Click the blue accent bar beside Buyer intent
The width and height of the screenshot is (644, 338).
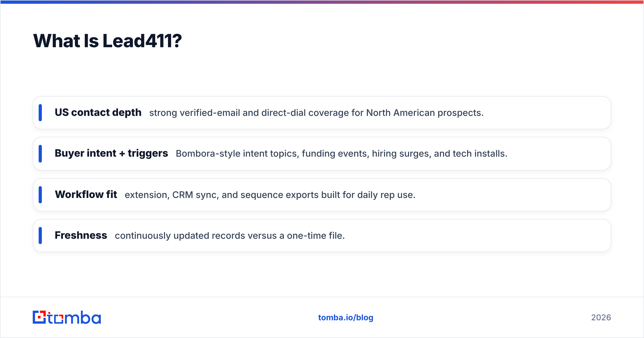pos(40,154)
